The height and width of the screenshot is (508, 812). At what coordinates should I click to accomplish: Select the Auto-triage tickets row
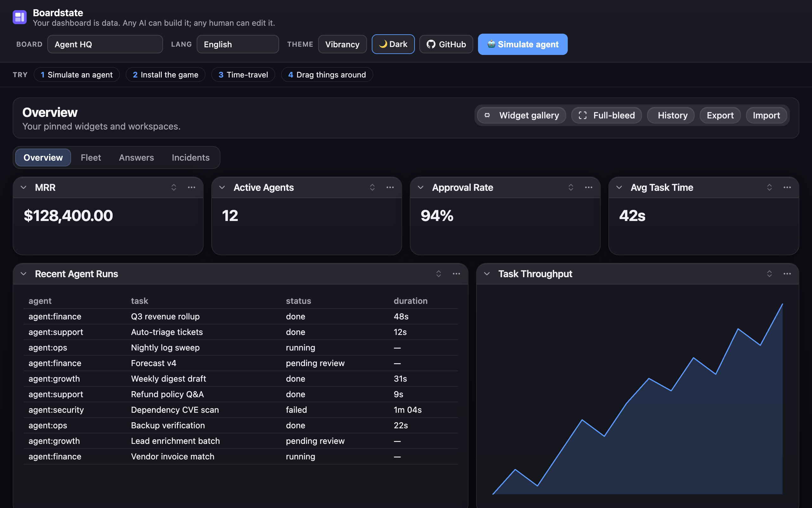click(x=240, y=332)
